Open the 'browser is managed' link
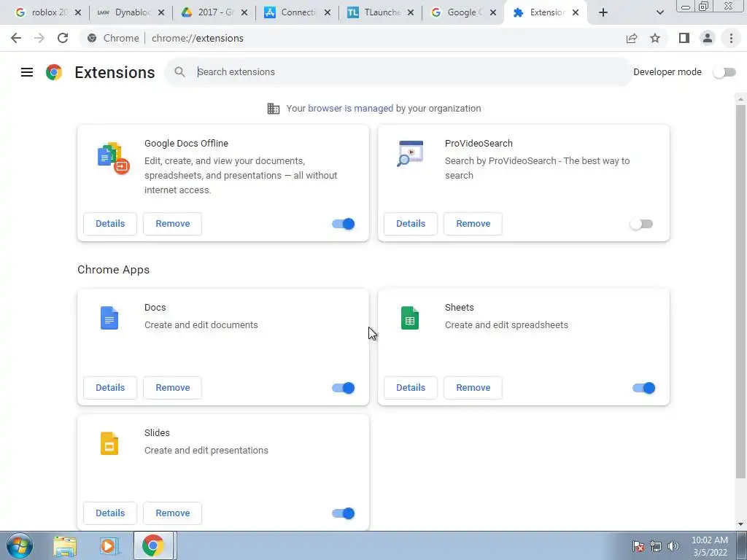 tap(351, 109)
